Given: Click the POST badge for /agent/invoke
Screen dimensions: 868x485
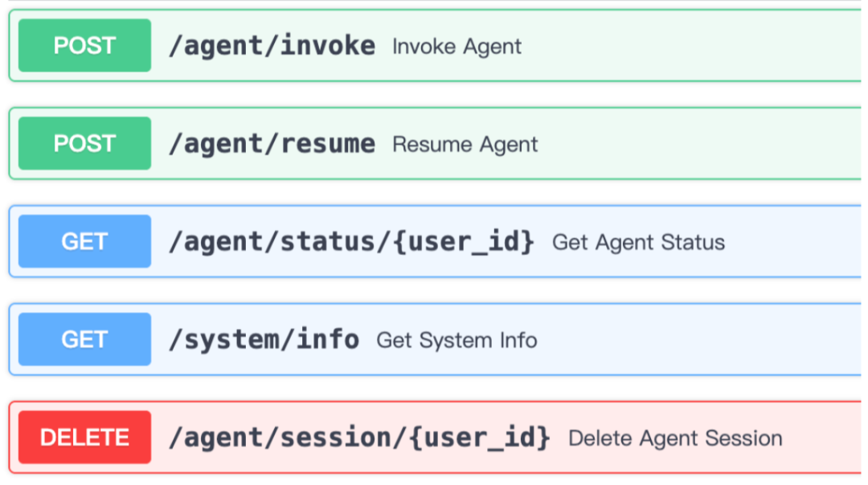Looking at the screenshot, I should click(84, 46).
